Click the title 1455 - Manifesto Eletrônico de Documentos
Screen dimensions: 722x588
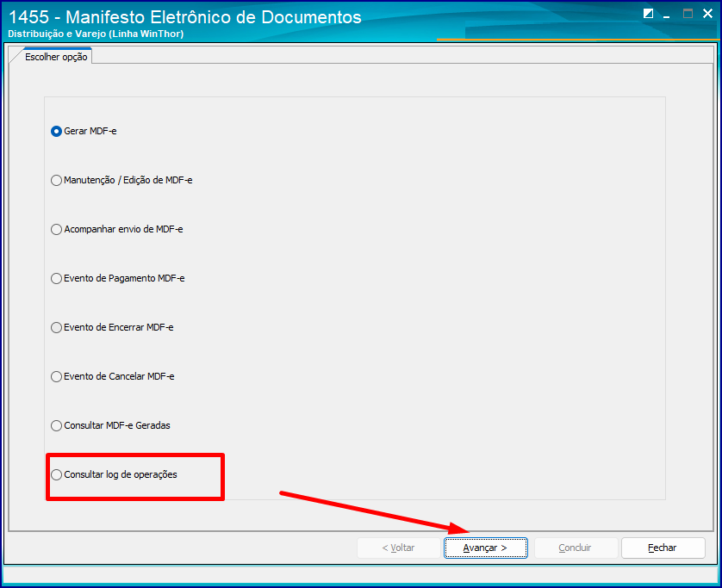click(185, 17)
